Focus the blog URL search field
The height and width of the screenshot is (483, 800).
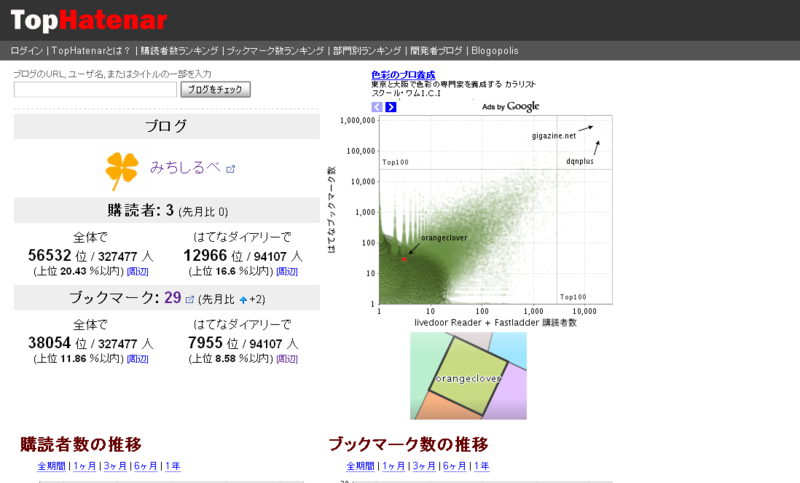pyautogui.click(x=95, y=89)
